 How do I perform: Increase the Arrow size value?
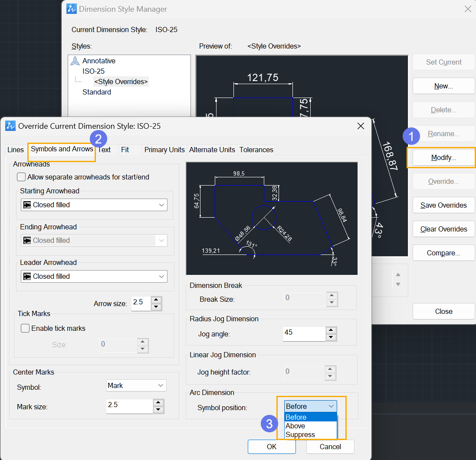156,300
